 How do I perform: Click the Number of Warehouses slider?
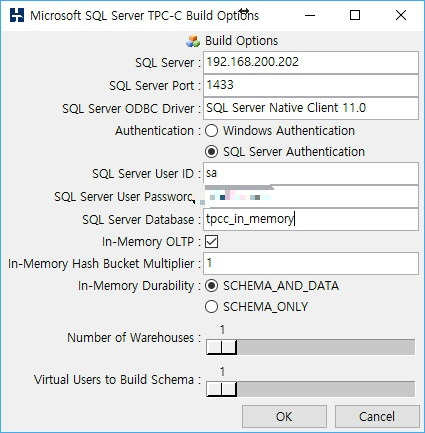tap(311, 347)
